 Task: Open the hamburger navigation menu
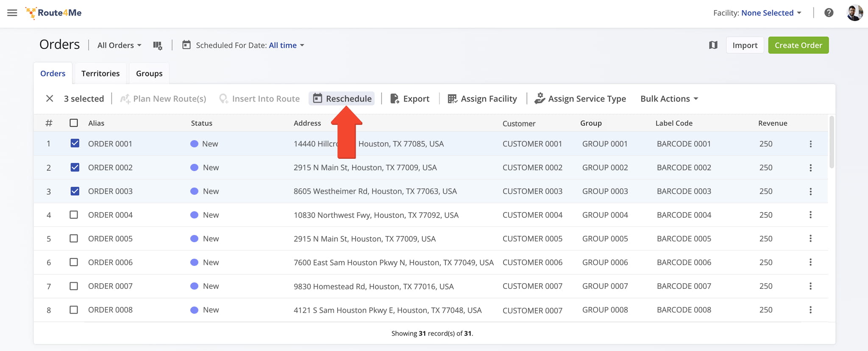pos(12,13)
